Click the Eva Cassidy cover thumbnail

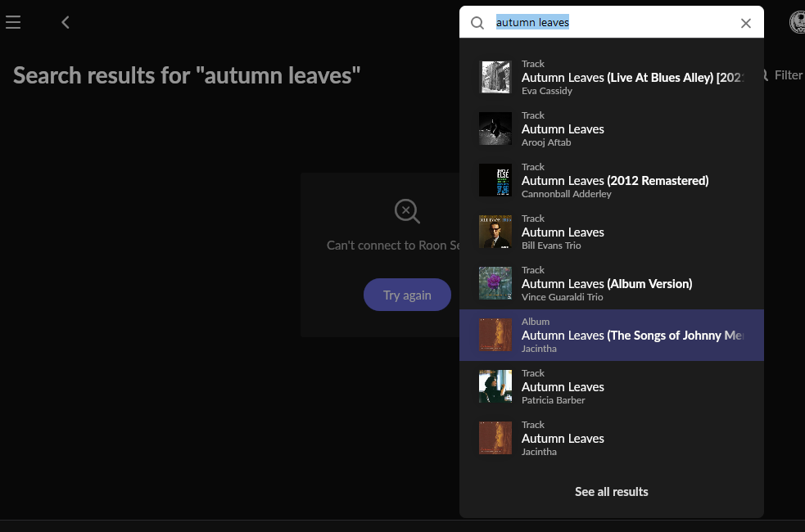(495, 77)
